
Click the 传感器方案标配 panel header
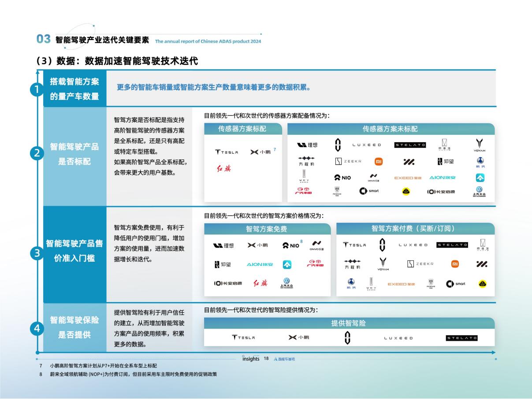[x=242, y=129]
